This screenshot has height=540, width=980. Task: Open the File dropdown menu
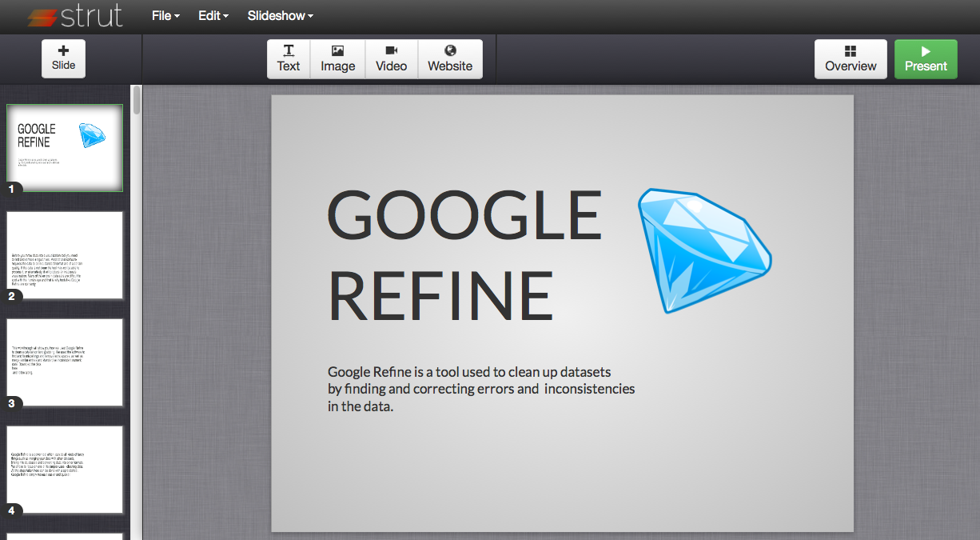(x=165, y=16)
